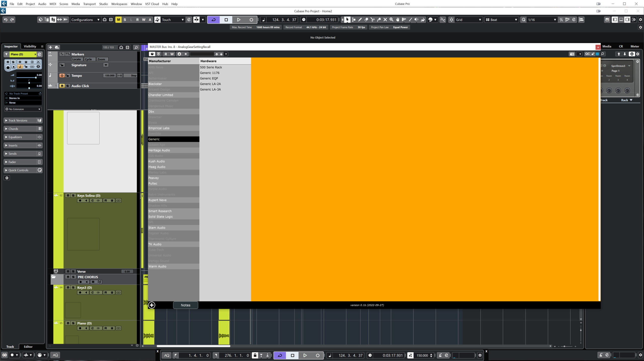Select the Eraser tool in toolbar
644x361 pixels.
click(366, 20)
